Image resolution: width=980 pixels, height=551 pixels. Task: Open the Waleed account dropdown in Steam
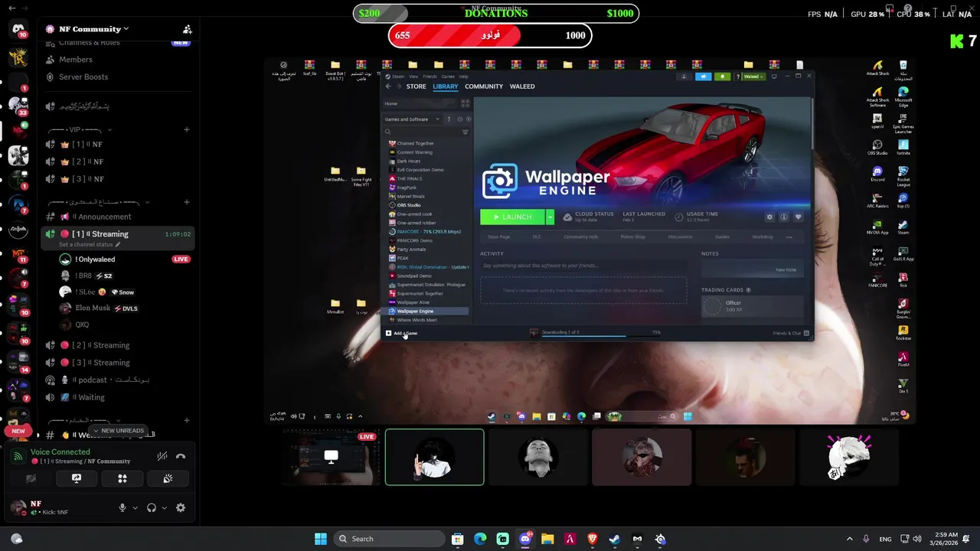click(753, 77)
